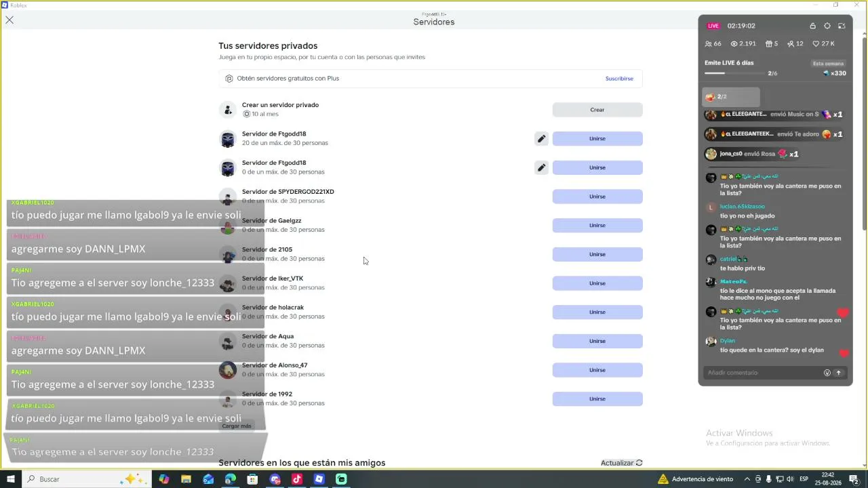Viewport: 868px width, 488px height.
Task: Click the 2/2 gift goal chip
Action: [730, 97]
